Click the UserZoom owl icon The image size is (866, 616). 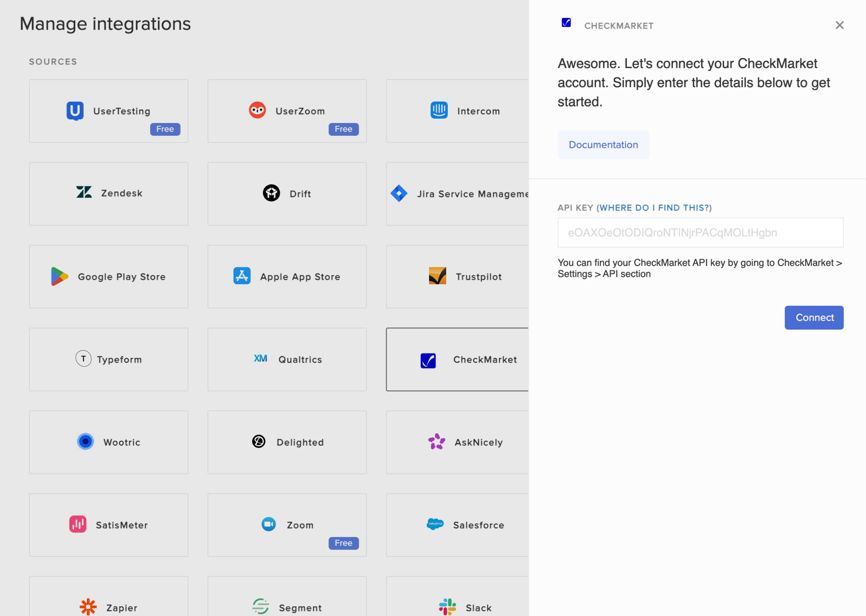(x=257, y=110)
